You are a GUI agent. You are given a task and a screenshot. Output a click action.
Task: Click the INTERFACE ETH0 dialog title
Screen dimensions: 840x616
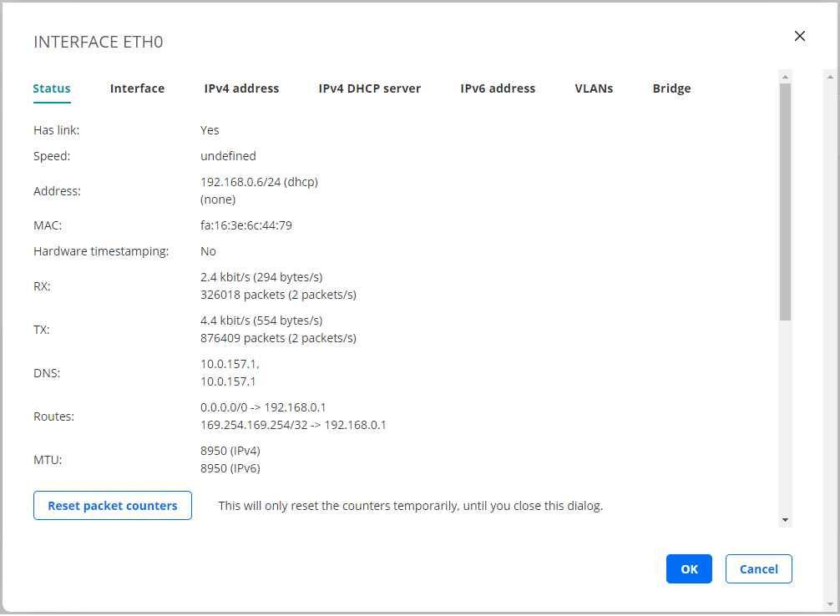[x=98, y=42]
